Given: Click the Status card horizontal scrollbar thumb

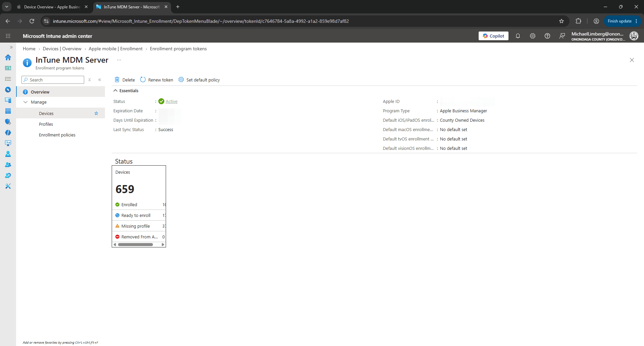Looking at the screenshot, I should pos(136,245).
